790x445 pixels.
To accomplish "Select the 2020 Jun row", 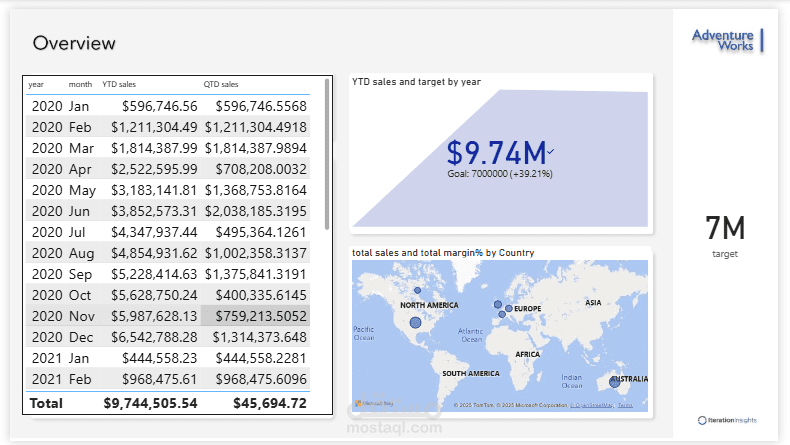I will 168,211.
